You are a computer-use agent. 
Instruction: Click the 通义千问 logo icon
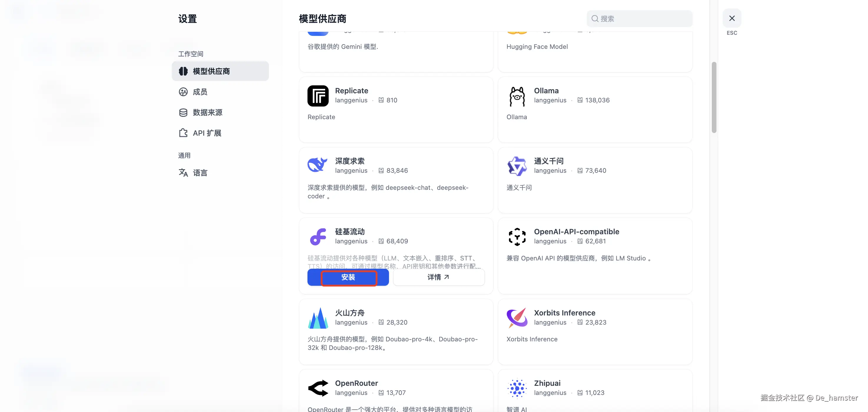tap(517, 166)
